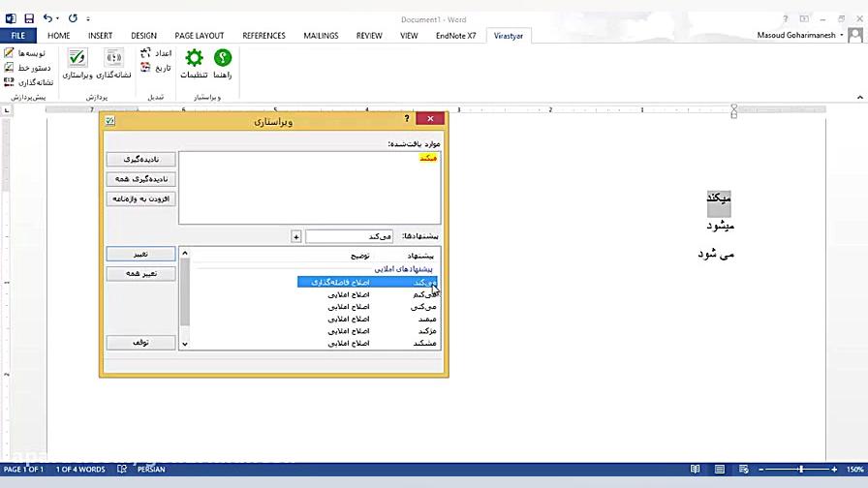This screenshot has height=488, width=868.
Task: Click the توقف stop button
Action: [x=141, y=343]
